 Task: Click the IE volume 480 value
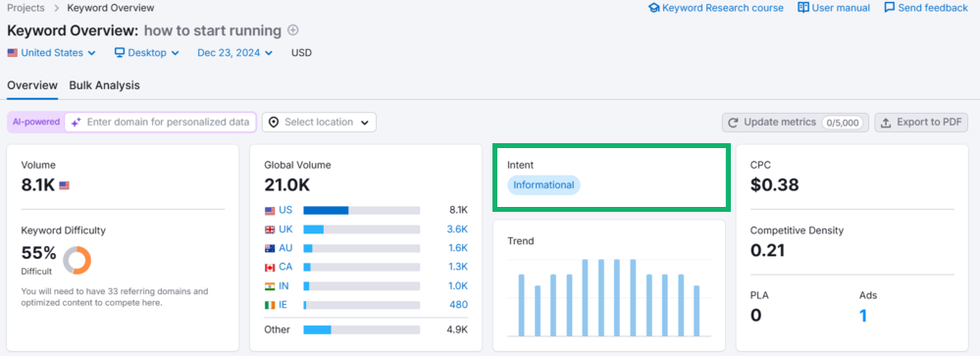(458, 305)
